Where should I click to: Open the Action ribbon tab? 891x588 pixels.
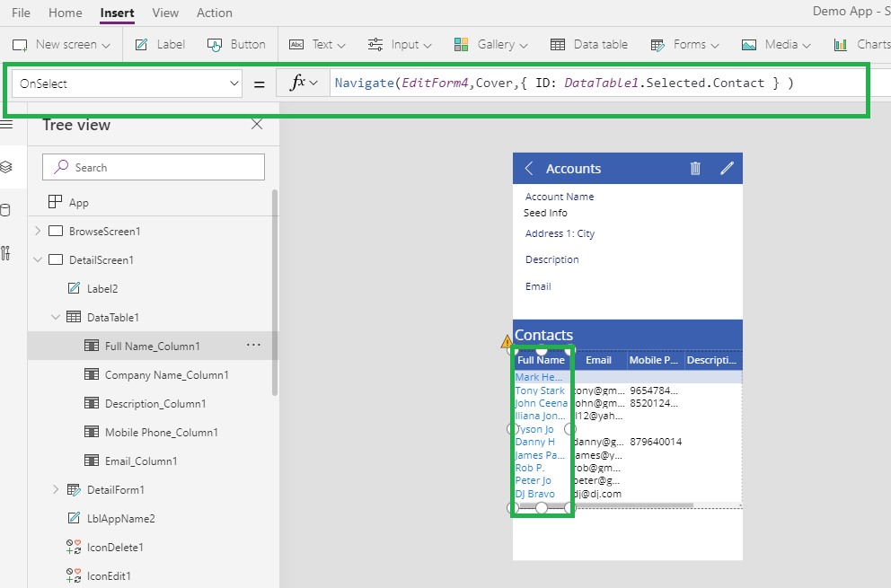click(x=214, y=13)
